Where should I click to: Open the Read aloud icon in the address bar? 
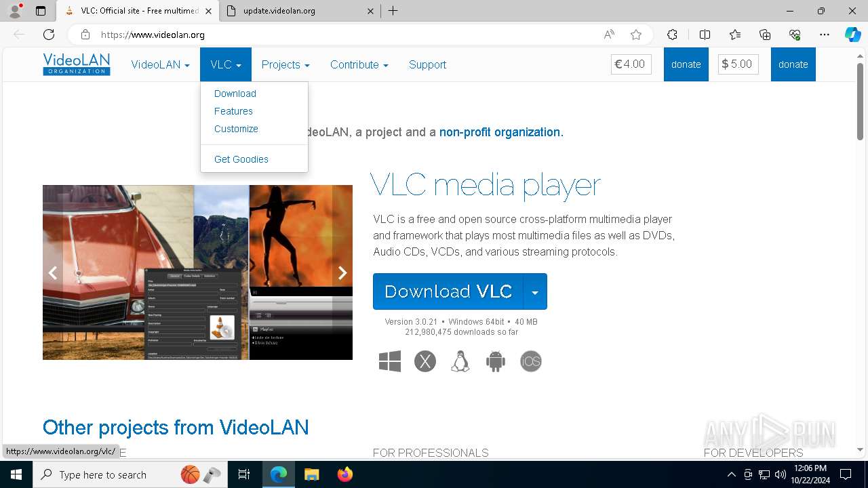(x=609, y=35)
